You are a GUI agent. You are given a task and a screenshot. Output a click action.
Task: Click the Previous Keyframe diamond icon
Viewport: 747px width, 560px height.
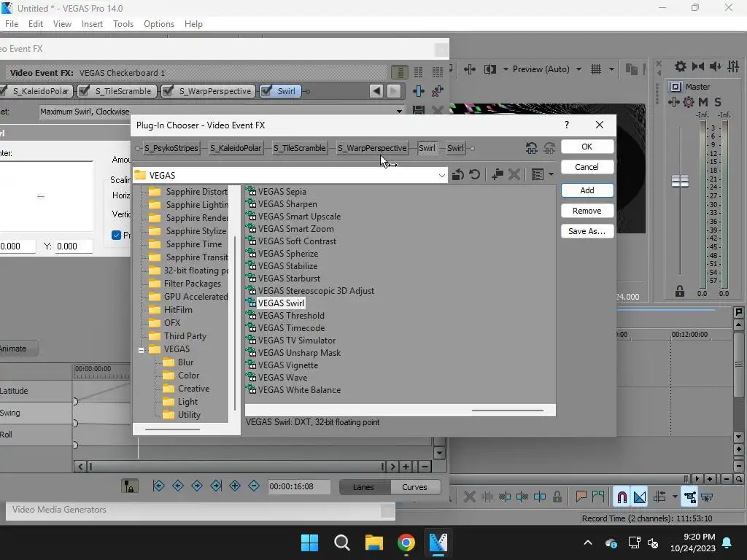(178, 486)
